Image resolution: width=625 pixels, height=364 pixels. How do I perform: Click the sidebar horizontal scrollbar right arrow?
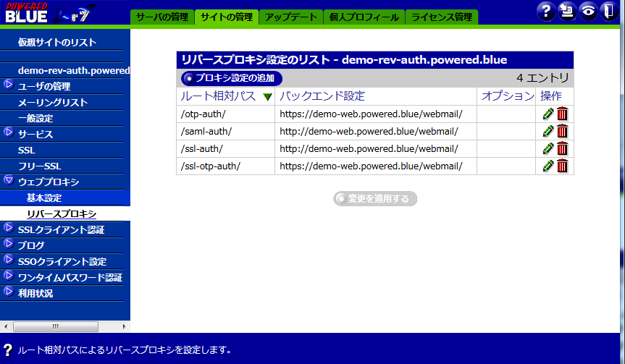click(x=124, y=326)
